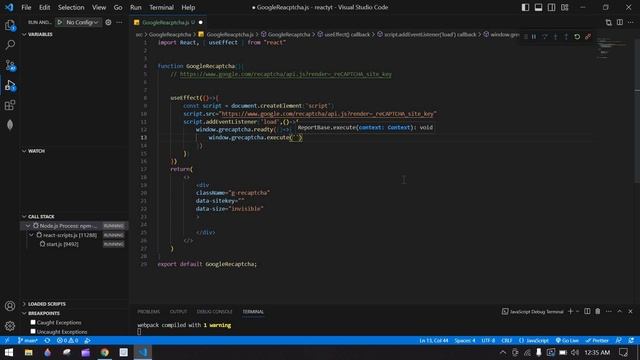Open the No Configurations debug dropdown
This screenshot has height=360, width=640.
pos(82,22)
